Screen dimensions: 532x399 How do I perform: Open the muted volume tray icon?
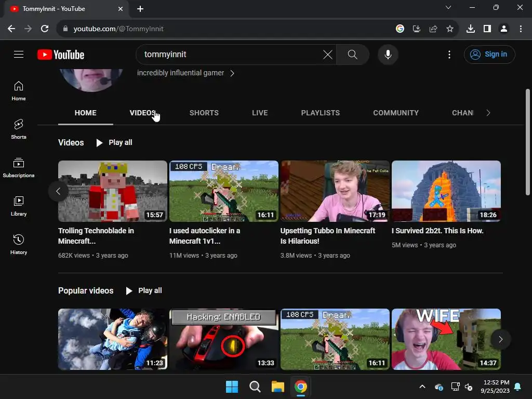469,387
